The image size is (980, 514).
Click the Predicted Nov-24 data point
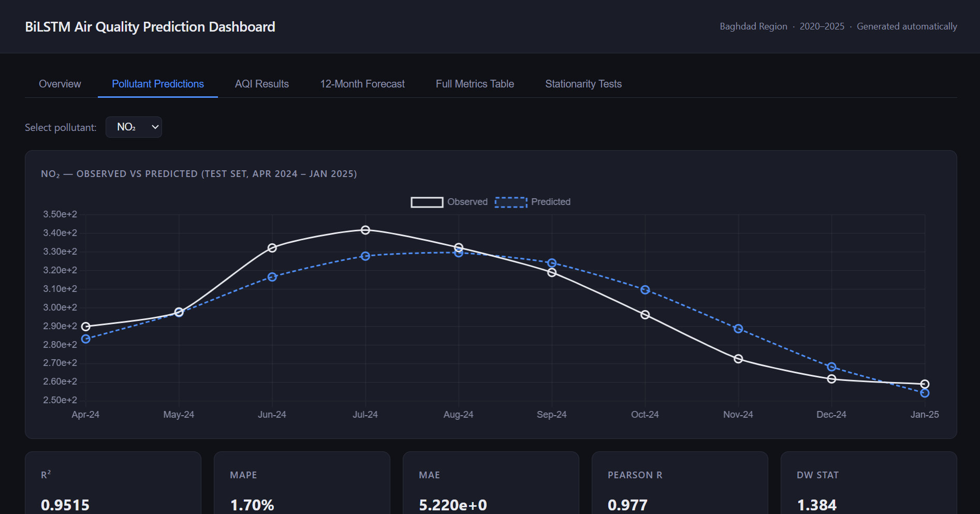pos(739,329)
